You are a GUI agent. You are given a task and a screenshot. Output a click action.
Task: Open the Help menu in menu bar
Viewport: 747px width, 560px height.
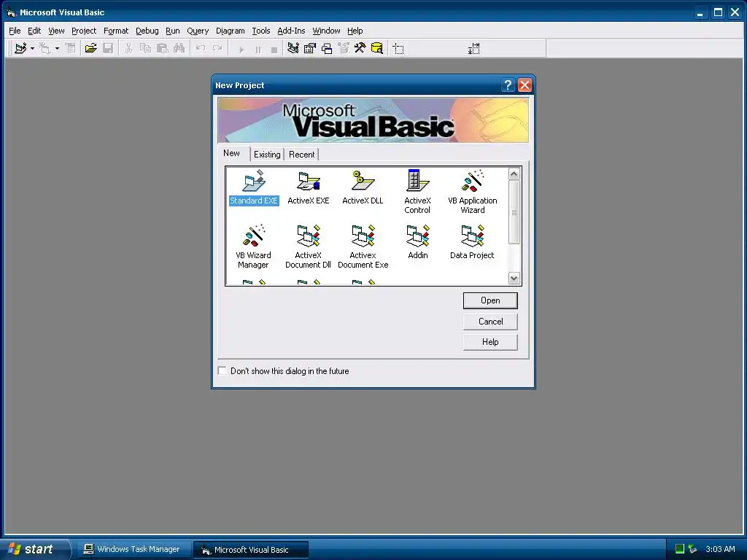click(x=355, y=31)
